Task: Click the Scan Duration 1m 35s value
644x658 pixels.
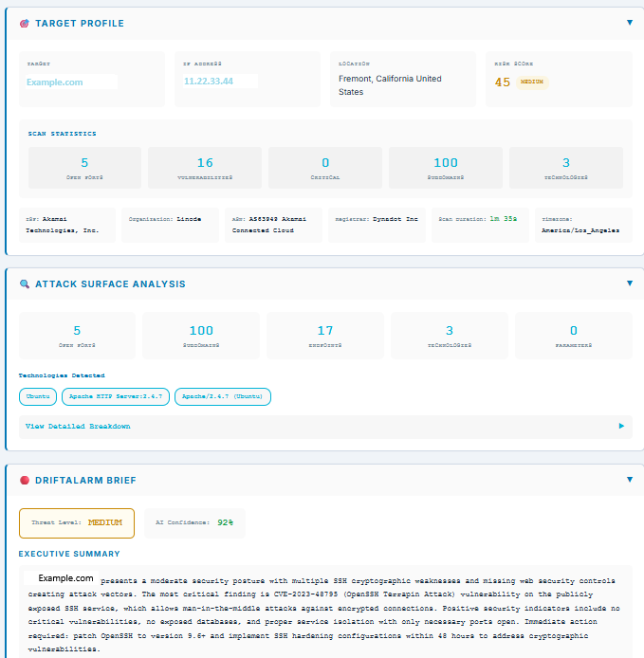Action: (504, 219)
